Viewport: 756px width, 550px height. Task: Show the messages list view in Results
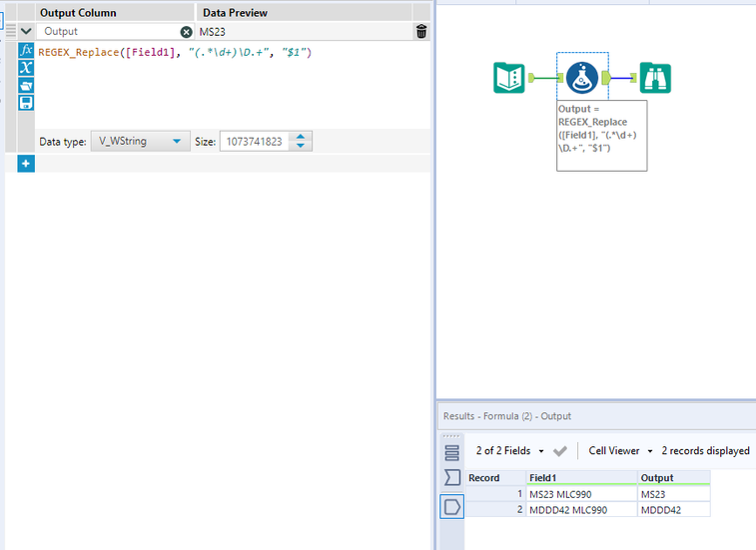[x=451, y=453]
